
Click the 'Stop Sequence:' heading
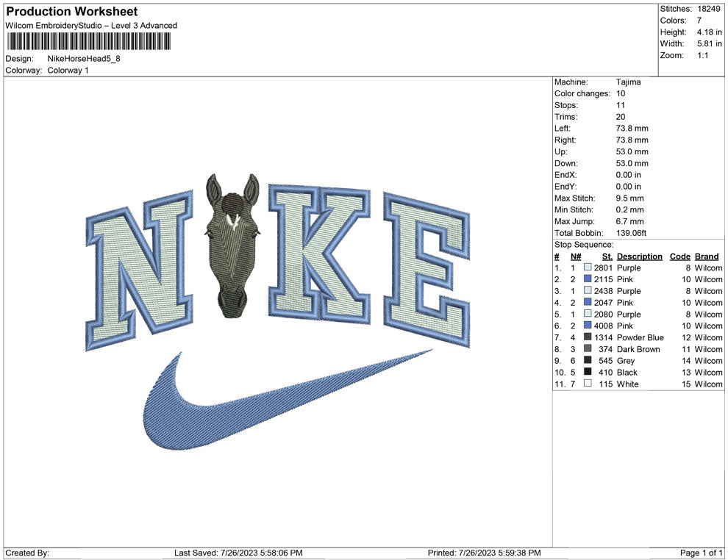pos(584,245)
